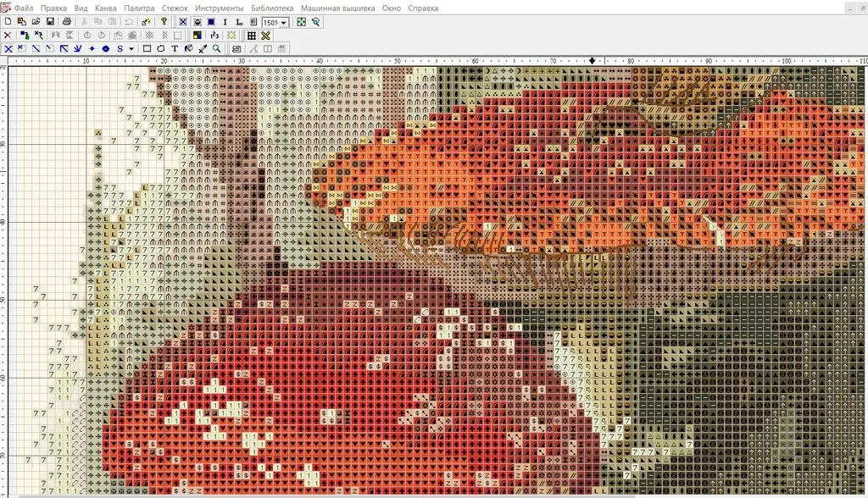The height and width of the screenshot is (498, 868).
Task: Click the print icon
Action: point(66,22)
